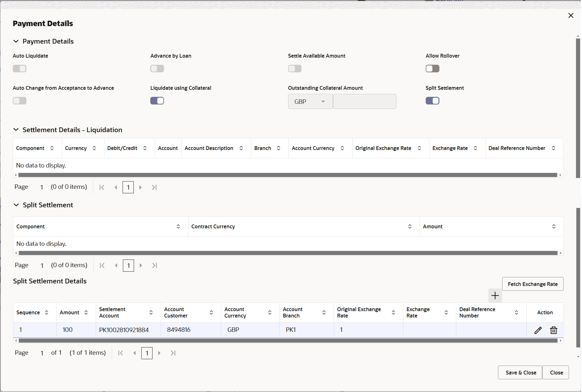Viewport: 582px width, 392px height.
Task: Collapse the Payment Details section
Action: [x=16, y=41]
